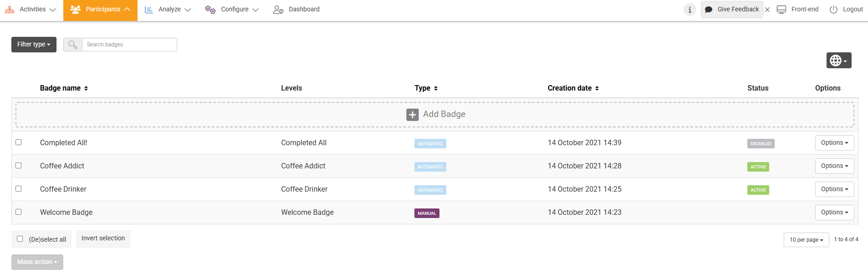This screenshot has width=868, height=279.
Task: Sort by Creation date arrows icon
Action: 597,88
